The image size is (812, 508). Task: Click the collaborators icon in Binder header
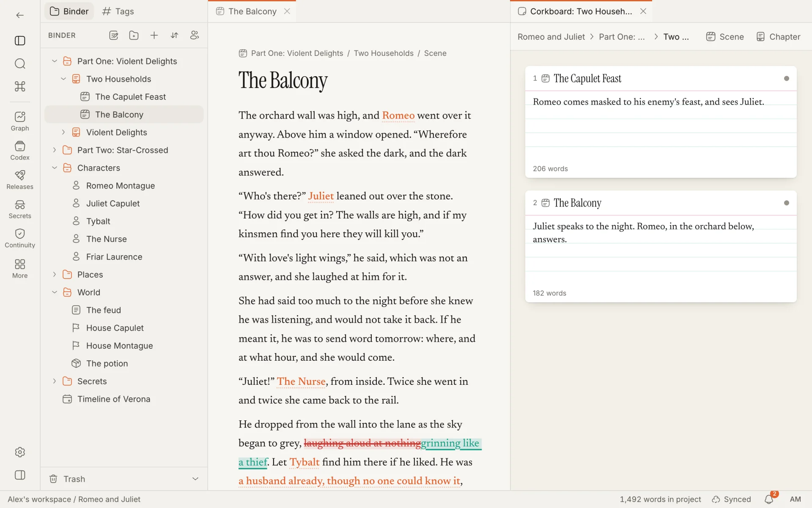pos(195,36)
